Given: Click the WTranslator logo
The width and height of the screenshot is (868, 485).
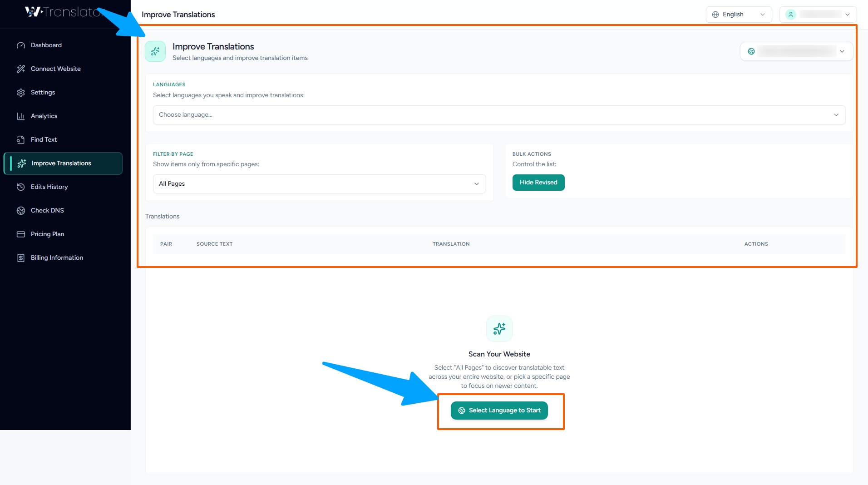Looking at the screenshot, I should (x=63, y=12).
